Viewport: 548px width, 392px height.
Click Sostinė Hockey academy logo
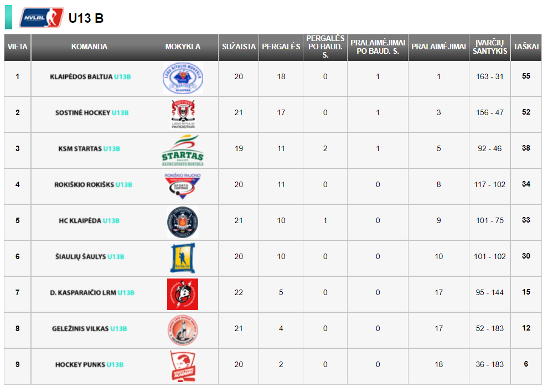click(183, 114)
